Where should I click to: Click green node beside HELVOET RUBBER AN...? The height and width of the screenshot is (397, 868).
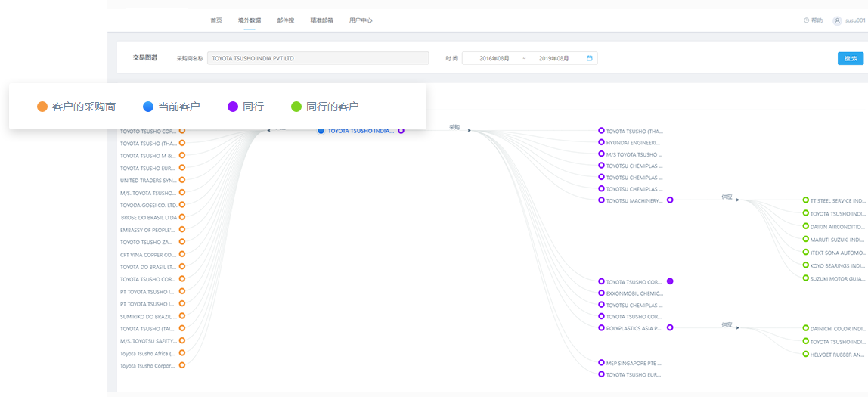805,353
